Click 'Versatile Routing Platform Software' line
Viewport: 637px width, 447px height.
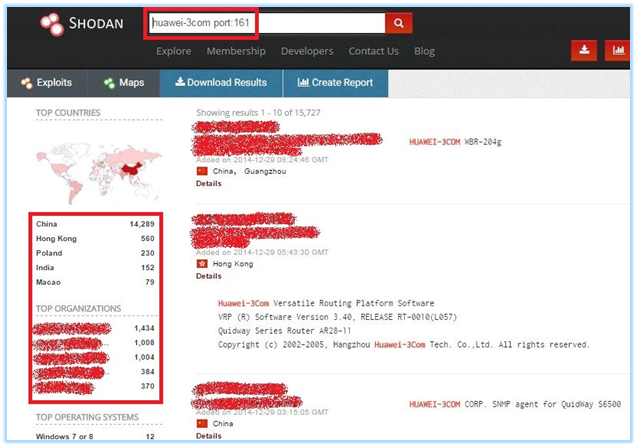[x=326, y=303]
